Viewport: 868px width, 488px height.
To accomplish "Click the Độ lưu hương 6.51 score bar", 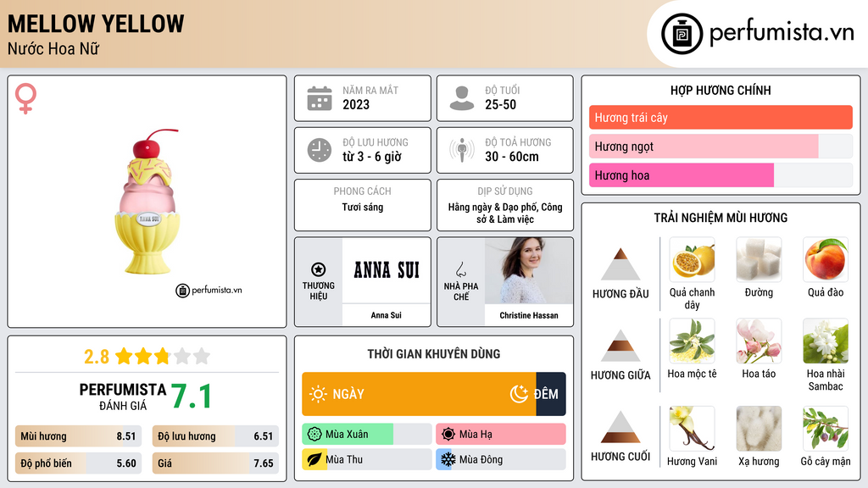I will pyautogui.click(x=215, y=436).
